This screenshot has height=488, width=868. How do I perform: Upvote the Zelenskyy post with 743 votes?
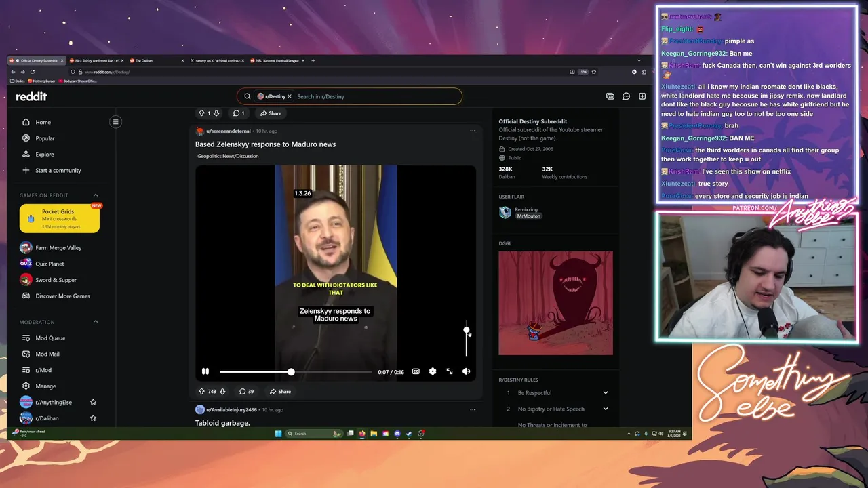[201, 391]
